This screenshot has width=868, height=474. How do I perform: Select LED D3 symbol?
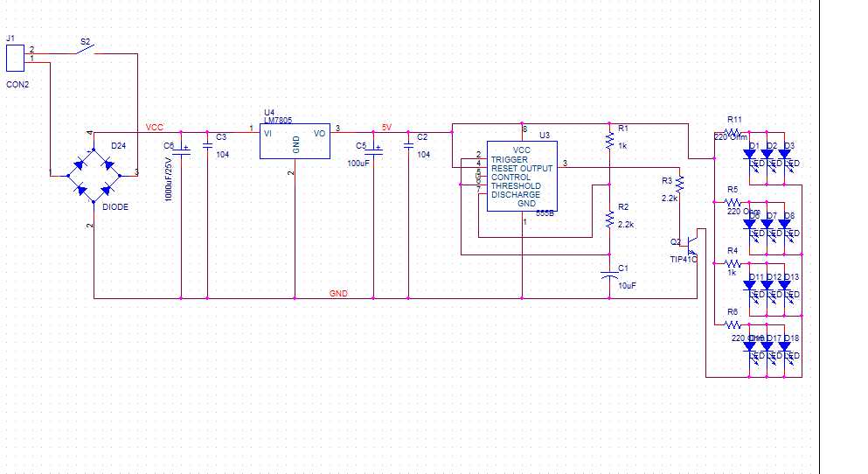pyautogui.click(x=784, y=155)
